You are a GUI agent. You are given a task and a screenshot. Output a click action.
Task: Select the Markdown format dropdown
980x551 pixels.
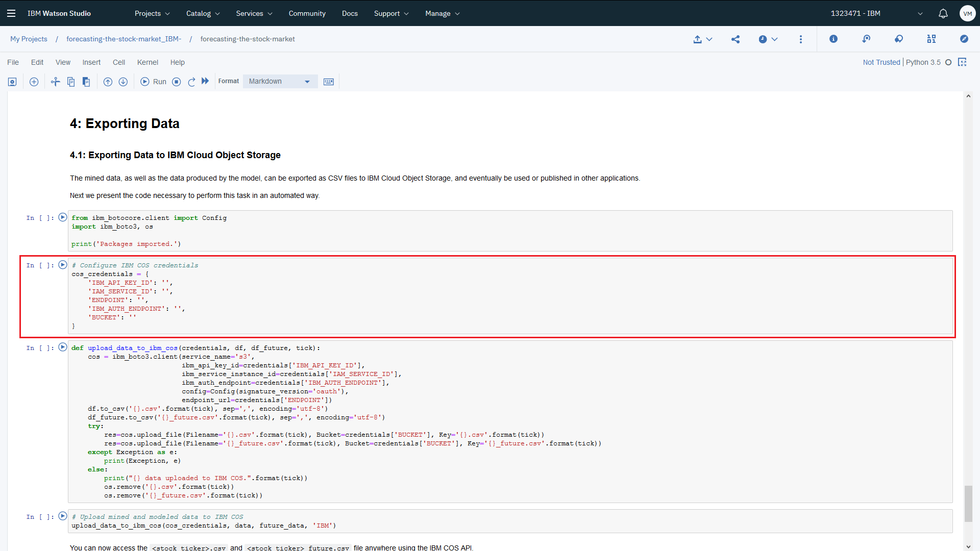coord(279,81)
